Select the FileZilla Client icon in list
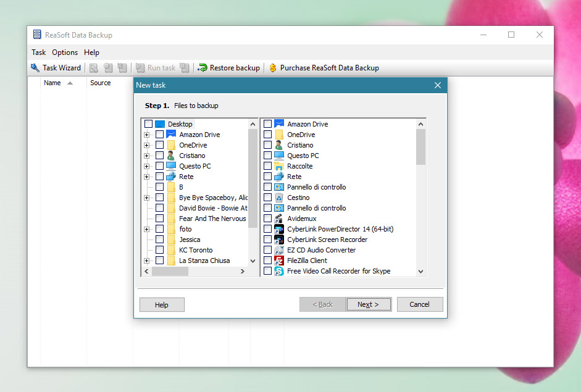This screenshot has width=581, height=392. point(278,261)
